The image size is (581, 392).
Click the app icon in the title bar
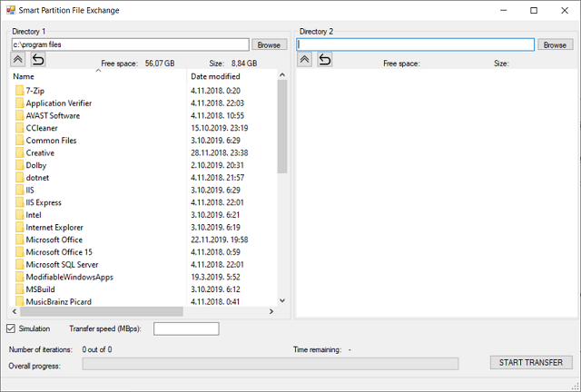(11, 10)
